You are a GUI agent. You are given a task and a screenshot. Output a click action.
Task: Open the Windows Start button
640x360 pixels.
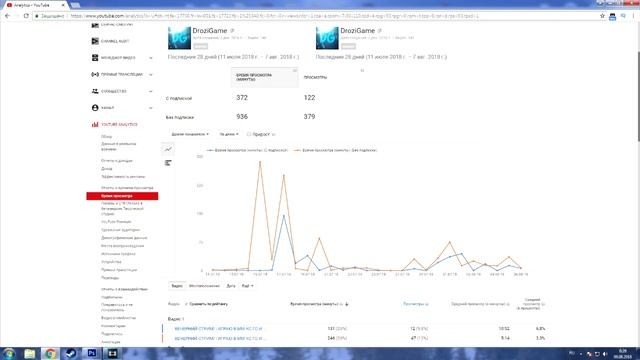(x=9, y=353)
